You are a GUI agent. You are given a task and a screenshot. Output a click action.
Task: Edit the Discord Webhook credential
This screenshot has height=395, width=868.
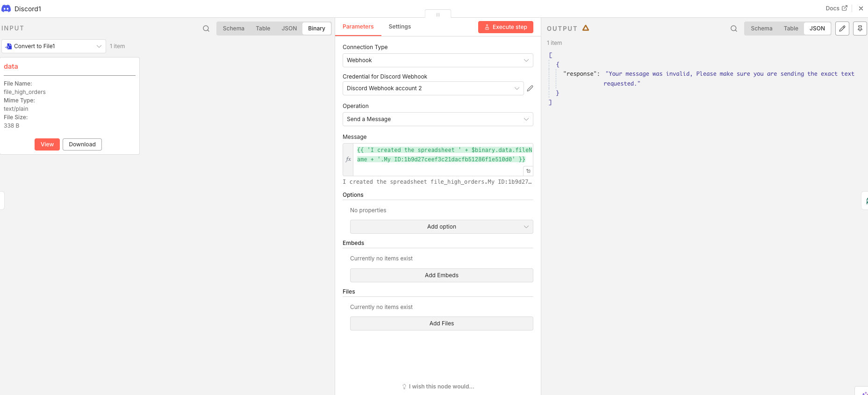click(530, 88)
